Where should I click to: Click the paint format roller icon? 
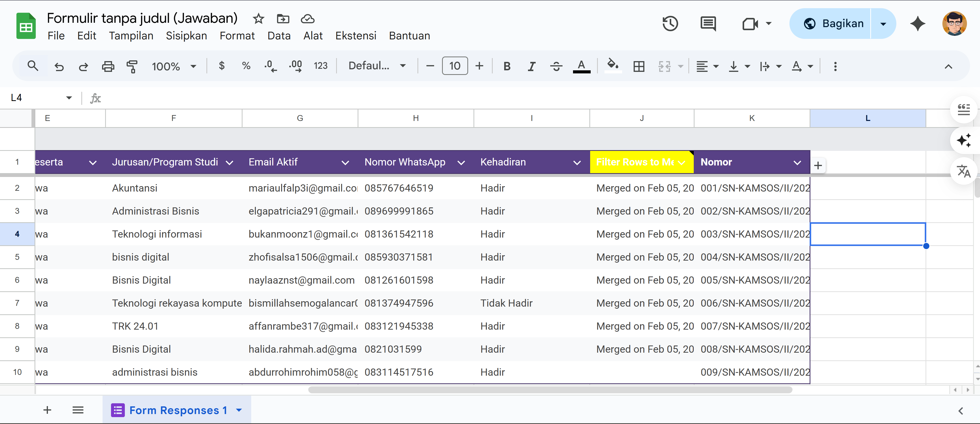(132, 66)
